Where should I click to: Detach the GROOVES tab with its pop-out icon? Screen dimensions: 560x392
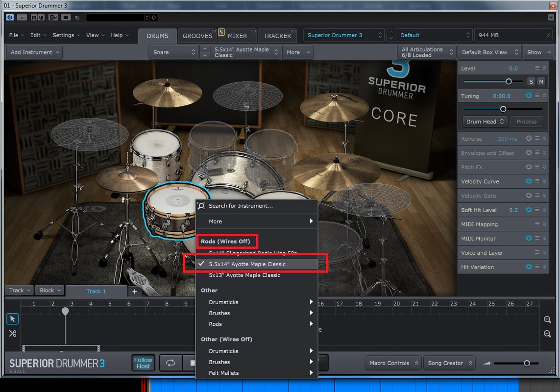point(214,31)
